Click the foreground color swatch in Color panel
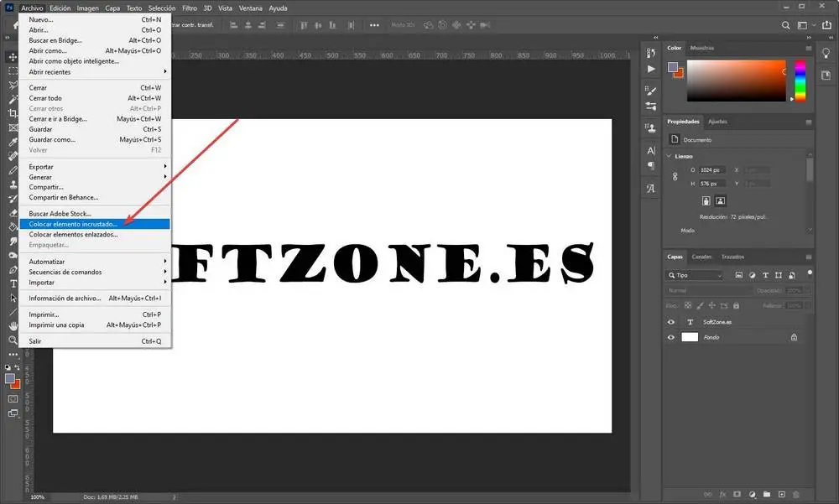 (673, 67)
